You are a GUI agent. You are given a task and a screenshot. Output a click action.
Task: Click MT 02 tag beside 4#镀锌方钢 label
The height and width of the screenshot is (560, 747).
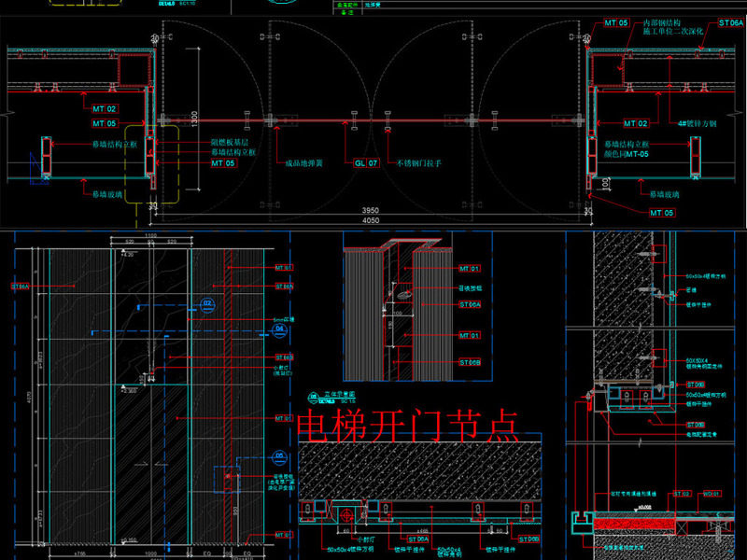point(636,123)
